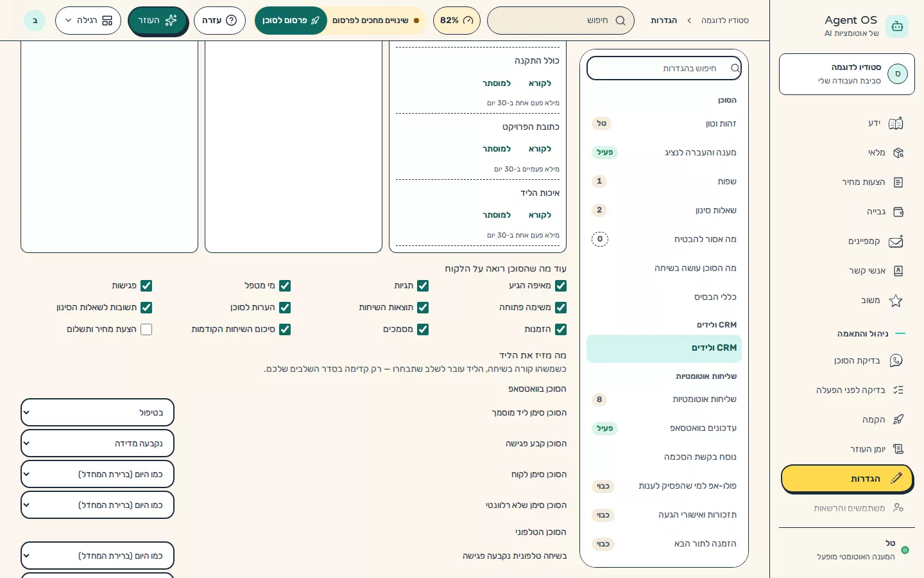Image resolution: width=924 pixels, height=578 pixels.
Task: Click the עזרה help button
Action: 219,21
